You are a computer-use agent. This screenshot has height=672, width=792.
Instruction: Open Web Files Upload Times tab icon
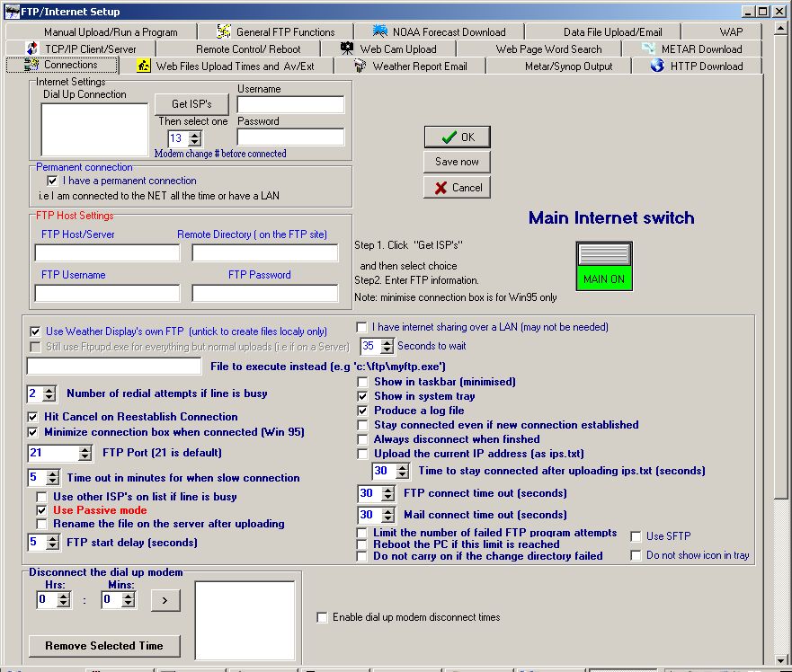click(144, 66)
